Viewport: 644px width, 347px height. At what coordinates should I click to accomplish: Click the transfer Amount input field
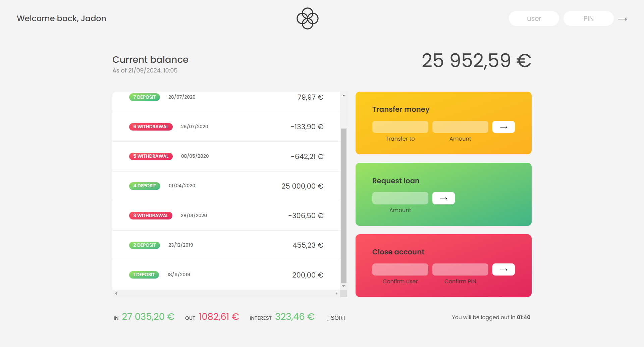coord(460,127)
